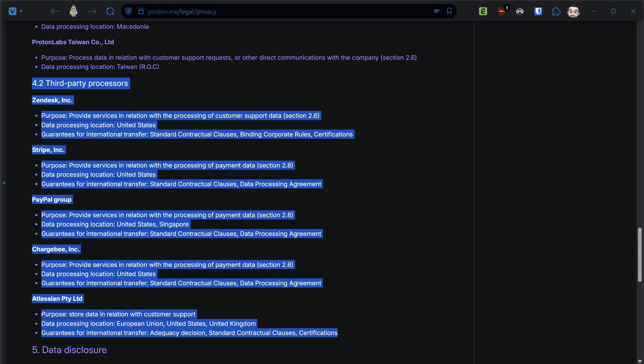This screenshot has height=364, width=644.
Task: Click the green g extension icon
Action: [483, 11]
